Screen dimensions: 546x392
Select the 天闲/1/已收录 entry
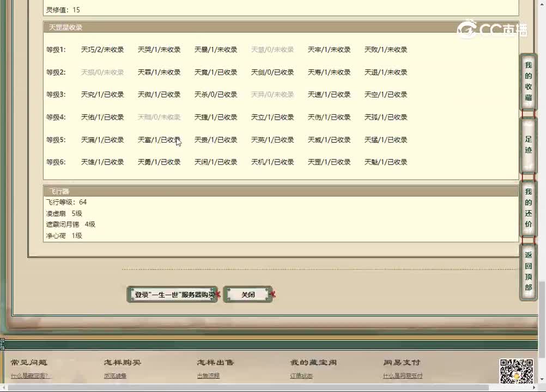[x=216, y=162]
